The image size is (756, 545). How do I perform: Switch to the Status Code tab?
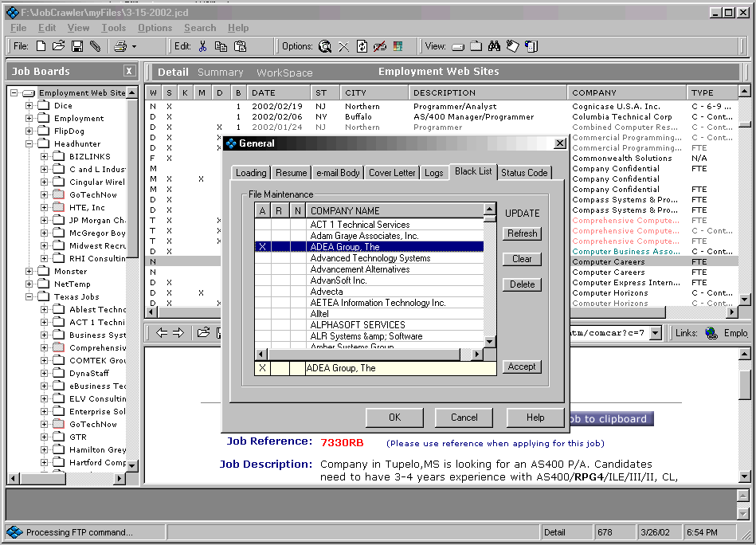pos(524,173)
